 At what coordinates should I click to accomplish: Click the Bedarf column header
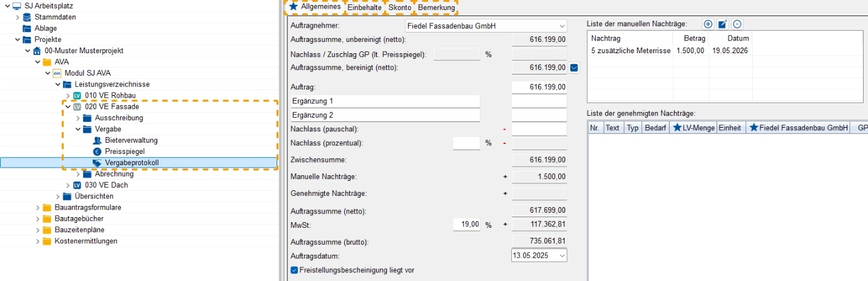click(656, 128)
